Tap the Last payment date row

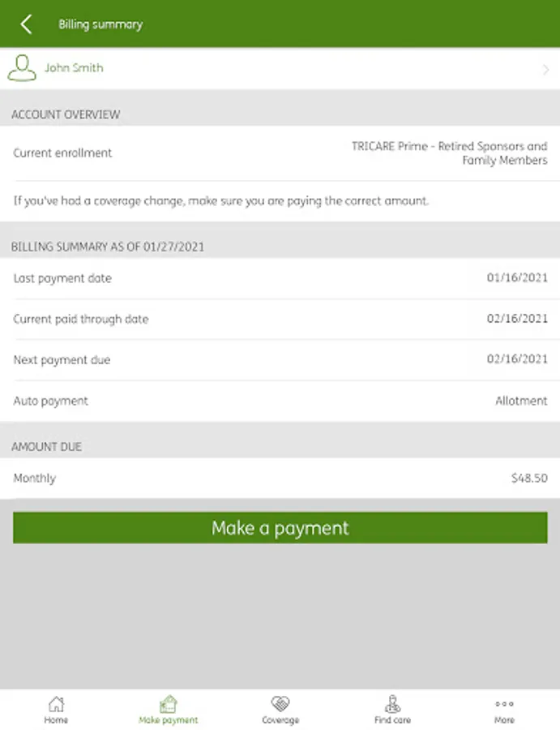click(x=280, y=278)
